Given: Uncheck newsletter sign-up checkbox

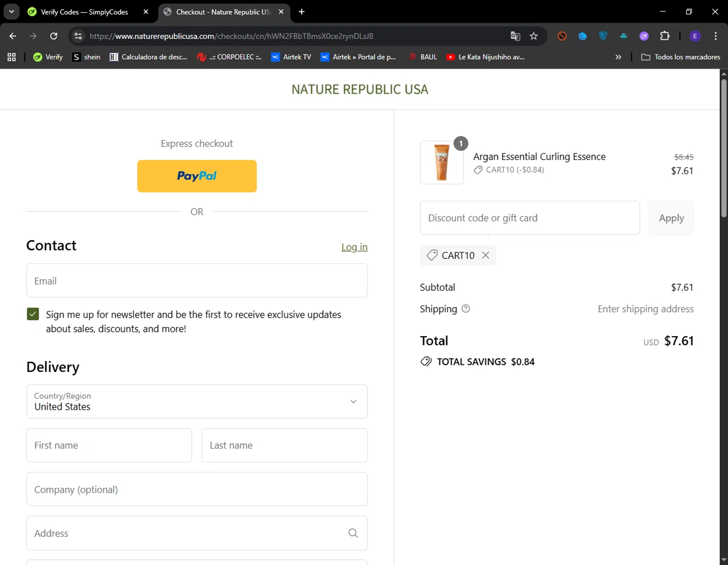Looking at the screenshot, I should point(33,314).
